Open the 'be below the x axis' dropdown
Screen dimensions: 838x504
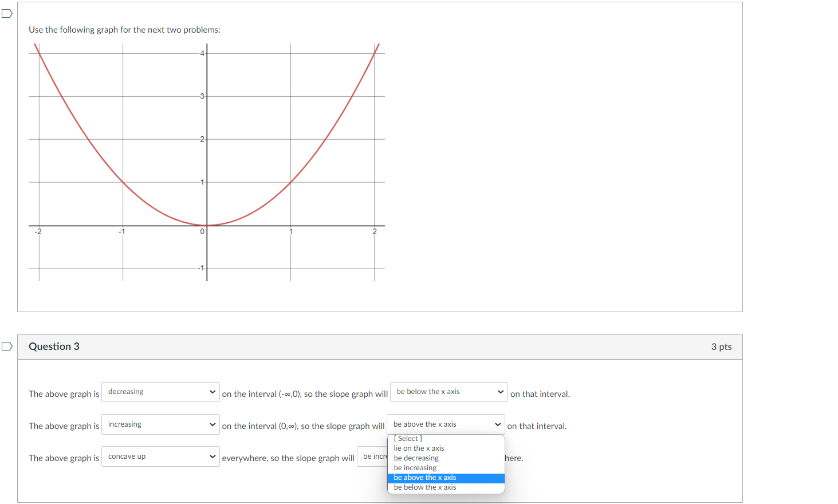[x=448, y=392]
